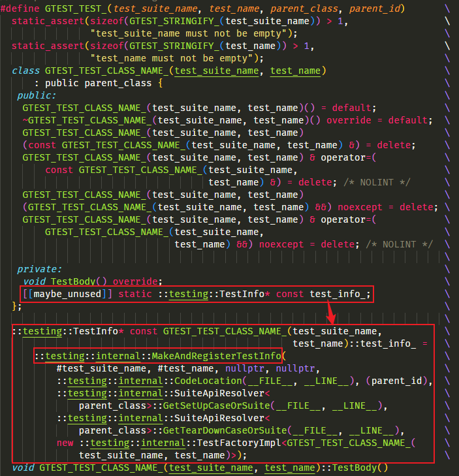
Task: Click the italic parent_class macro parameter
Action: point(304,8)
